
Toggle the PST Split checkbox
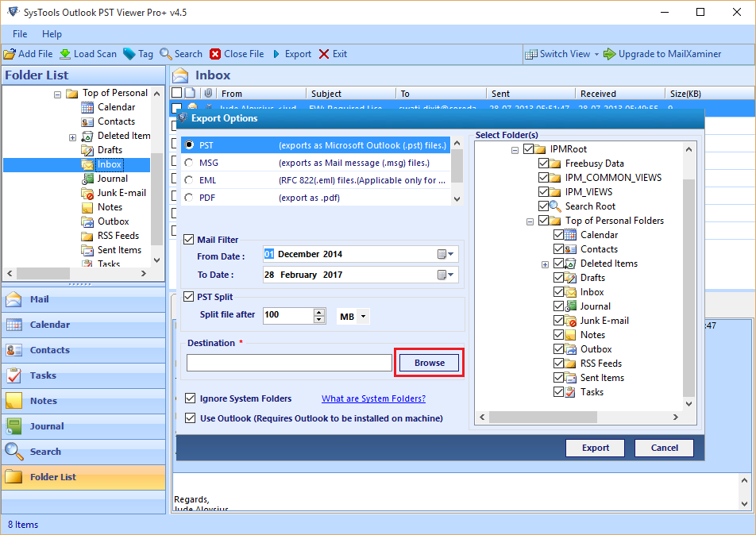coord(189,297)
